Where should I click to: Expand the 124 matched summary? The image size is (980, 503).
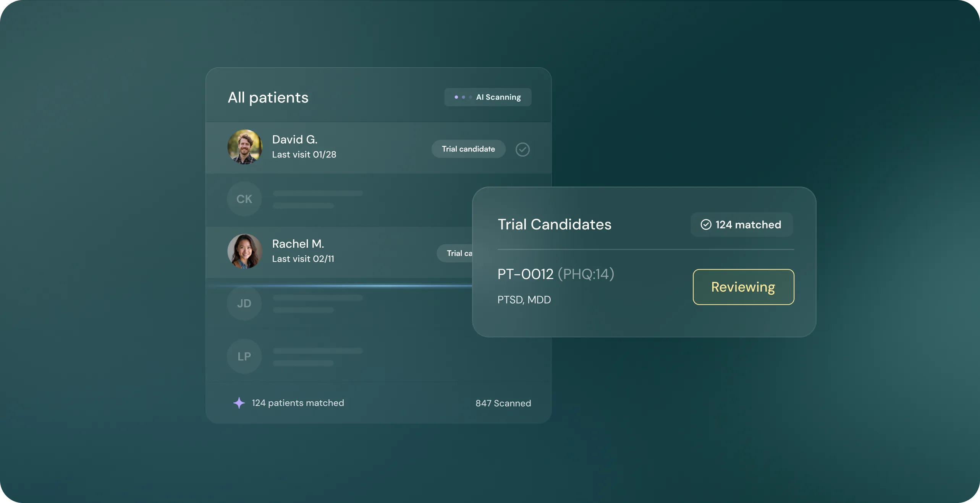741,224
